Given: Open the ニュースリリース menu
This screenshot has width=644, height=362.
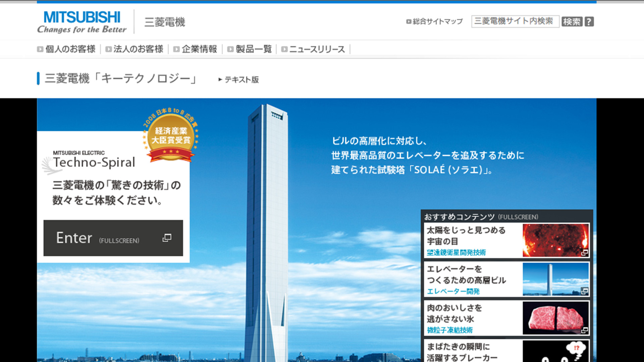Looking at the screenshot, I should (x=317, y=49).
